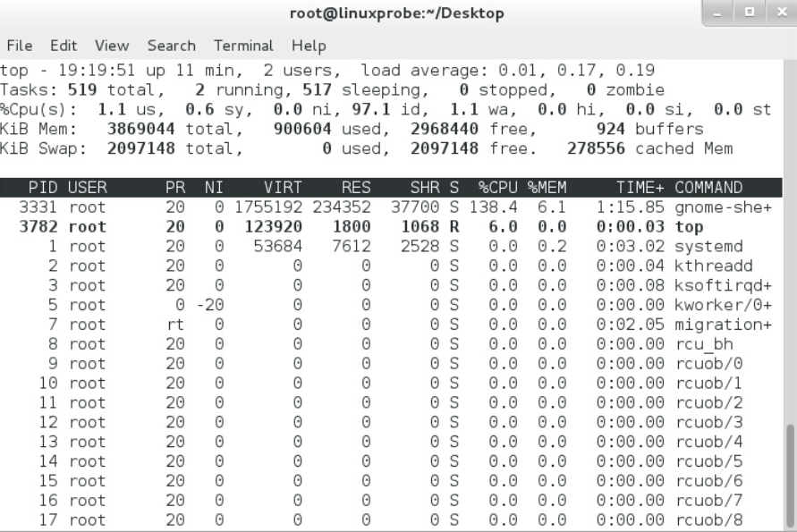Click PID 3331 in the process list

(38, 207)
